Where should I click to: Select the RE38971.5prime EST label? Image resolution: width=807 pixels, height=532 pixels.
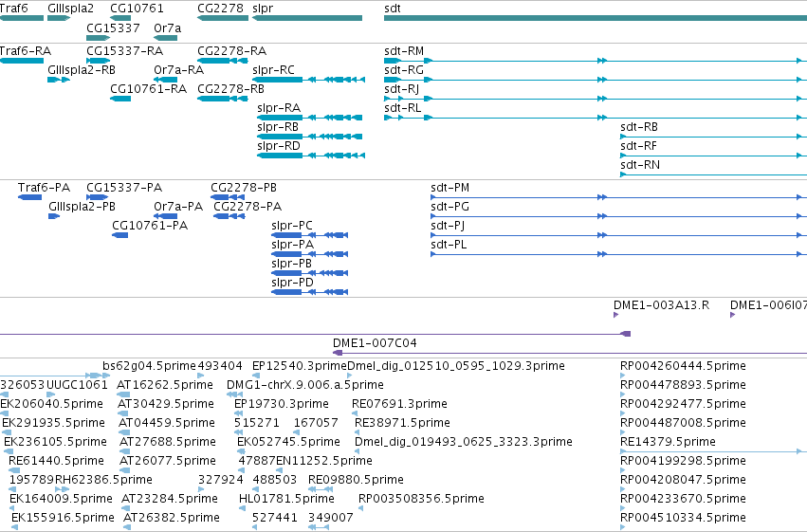[x=402, y=424]
